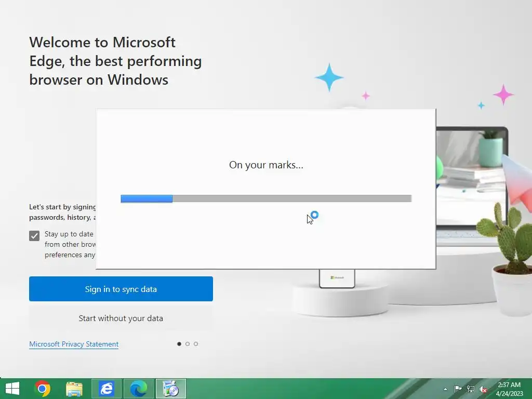Open the Microsoft Privacy Statement link
Viewport: 532px width, 399px height.
coord(74,344)
